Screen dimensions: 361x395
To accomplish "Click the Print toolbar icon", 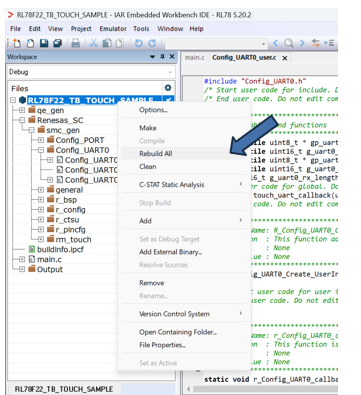I will [x=76, y=43].
